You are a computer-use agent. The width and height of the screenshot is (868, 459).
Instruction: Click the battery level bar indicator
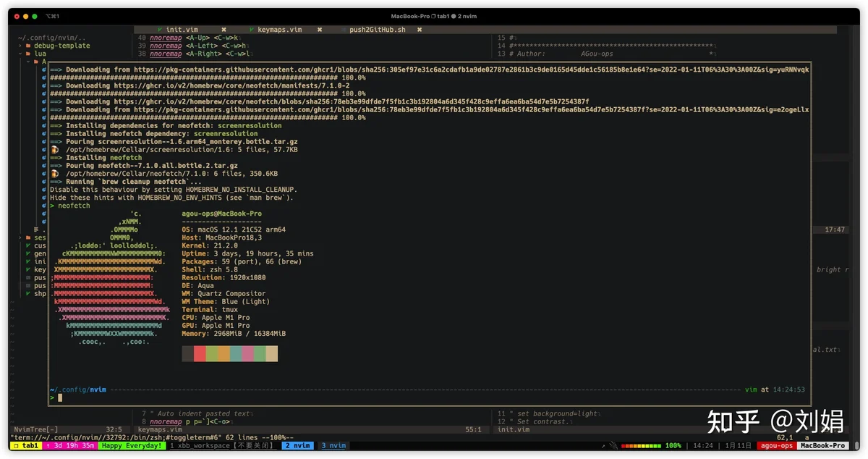[x=642, y=446]
